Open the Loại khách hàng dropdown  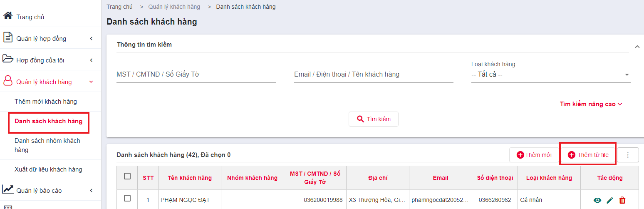(551, 75)
